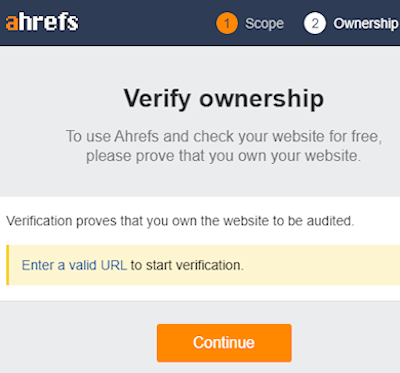400x373 pixels.
Task: Click the word Ahrefs in the subtitle
Action: coord(136,136)
